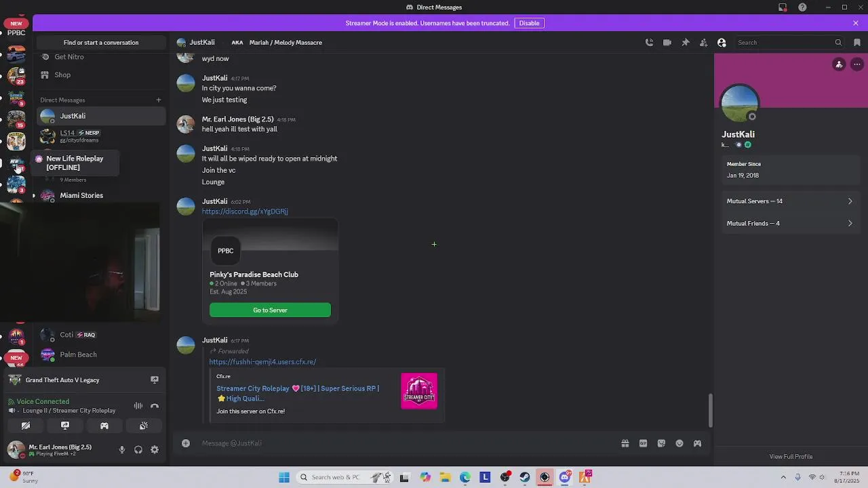Start a video call from the header
This screenshot has height=488, width=868.
[x=667, y=42]
